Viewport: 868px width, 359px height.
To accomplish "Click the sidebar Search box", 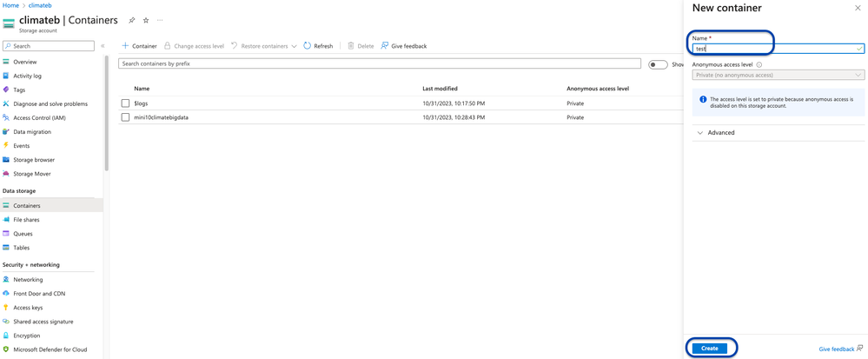I will 49,46.
